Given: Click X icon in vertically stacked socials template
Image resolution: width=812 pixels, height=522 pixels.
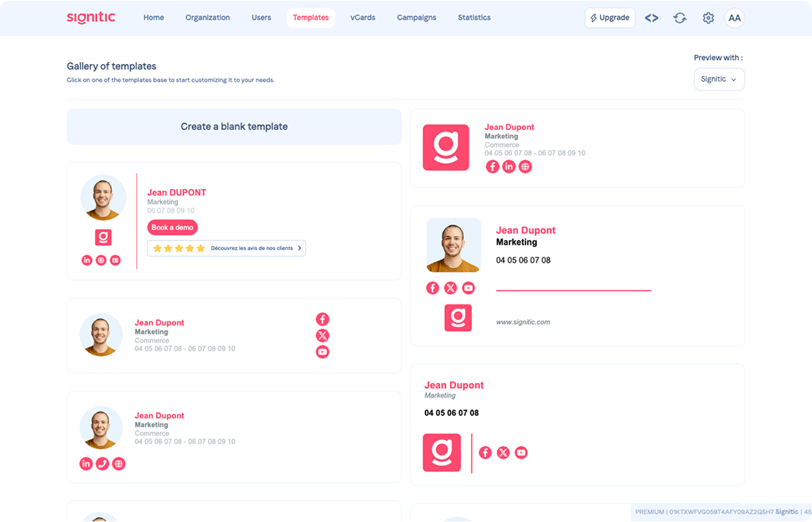Looking at the screenshot, I should (323, 336).
